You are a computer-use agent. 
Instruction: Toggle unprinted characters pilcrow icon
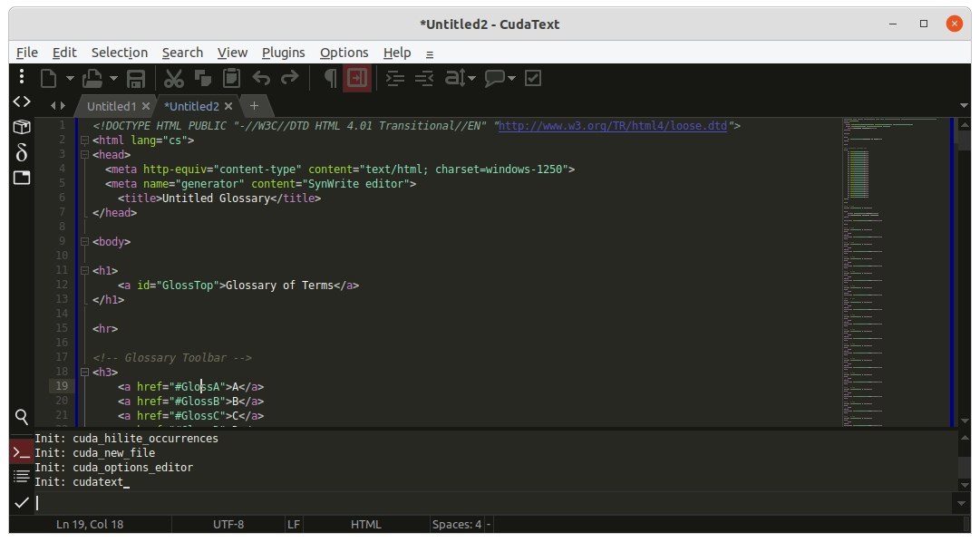(330, 79)
